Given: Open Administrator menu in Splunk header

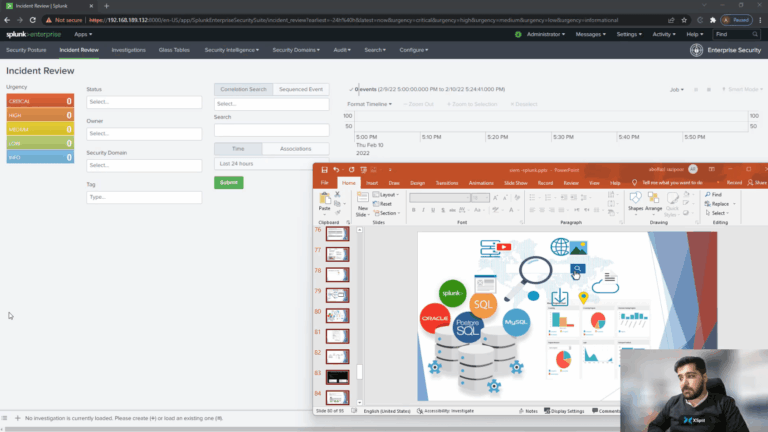Looking at the screenshot, I should (546, 34).
